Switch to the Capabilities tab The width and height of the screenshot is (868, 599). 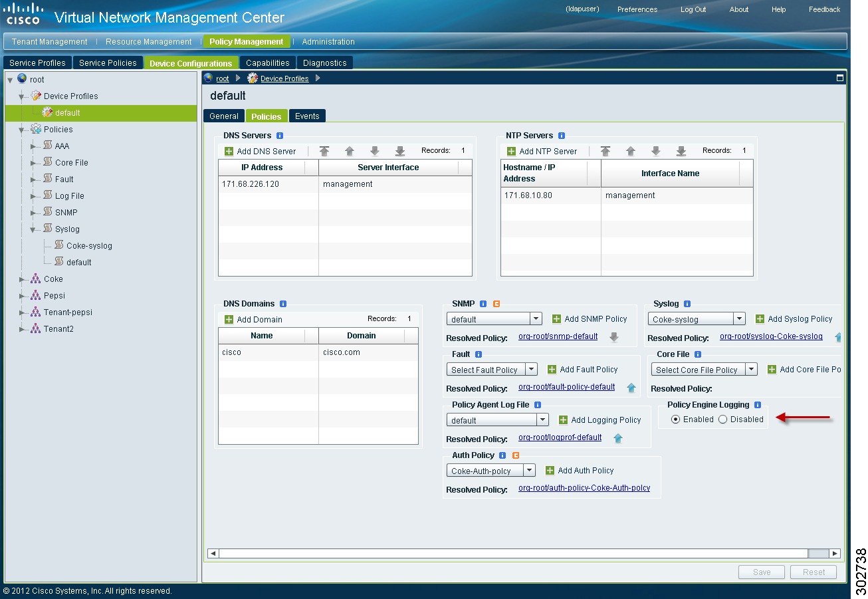[x=268, y=63]
